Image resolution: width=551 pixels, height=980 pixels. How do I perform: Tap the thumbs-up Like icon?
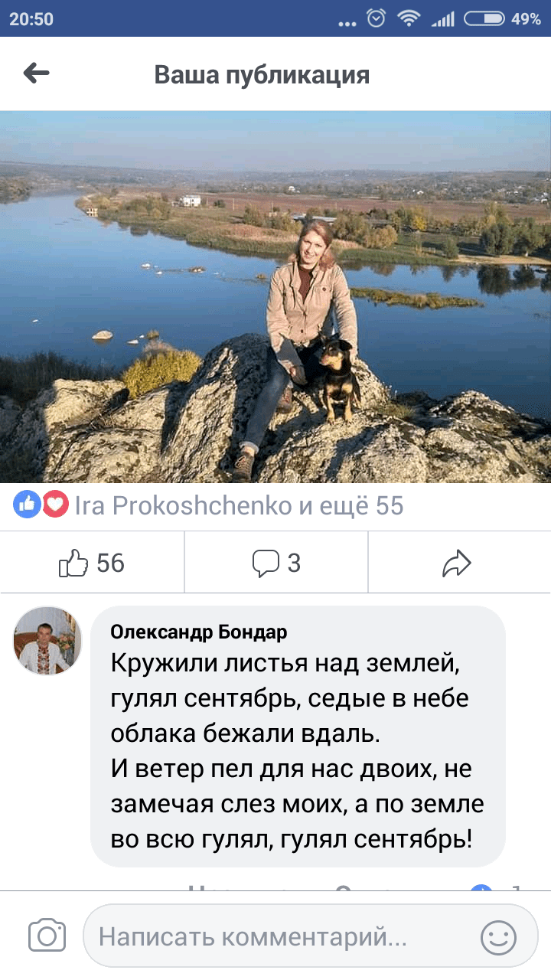(x=73, y=564)
